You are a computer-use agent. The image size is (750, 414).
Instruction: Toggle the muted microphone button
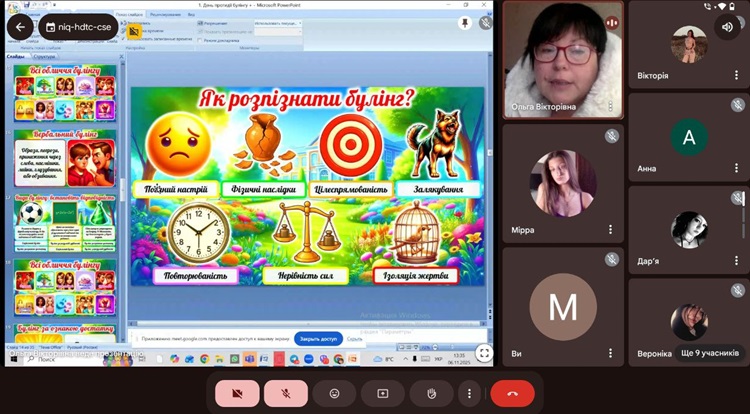click(286, 393)
